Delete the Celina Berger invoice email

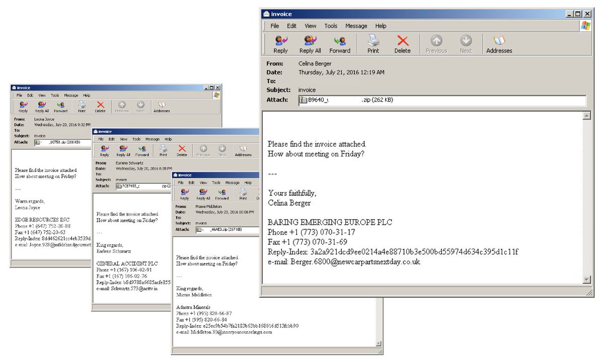pos(402,44)
